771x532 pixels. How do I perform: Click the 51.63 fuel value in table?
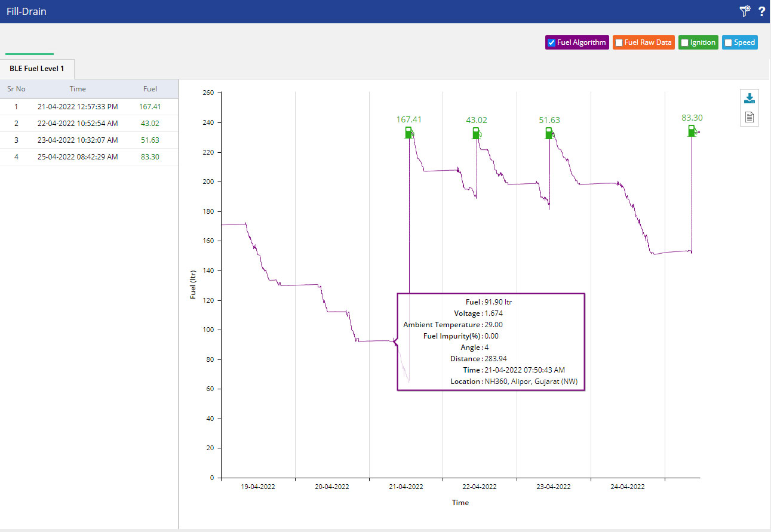click(x=150, y=140)
